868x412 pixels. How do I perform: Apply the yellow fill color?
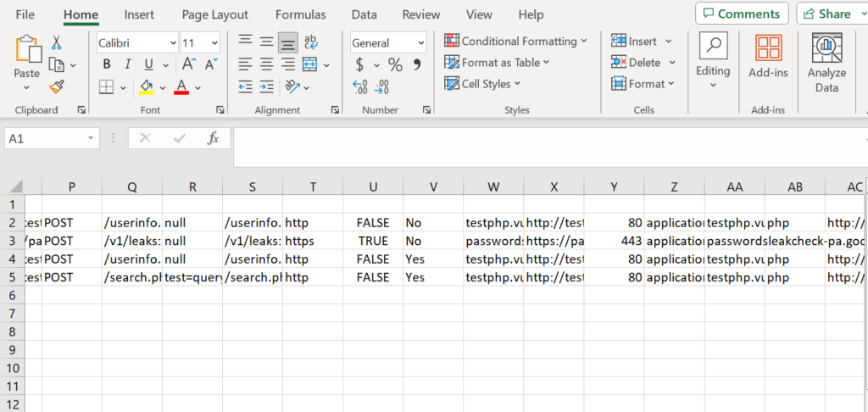tap(147, 86)
